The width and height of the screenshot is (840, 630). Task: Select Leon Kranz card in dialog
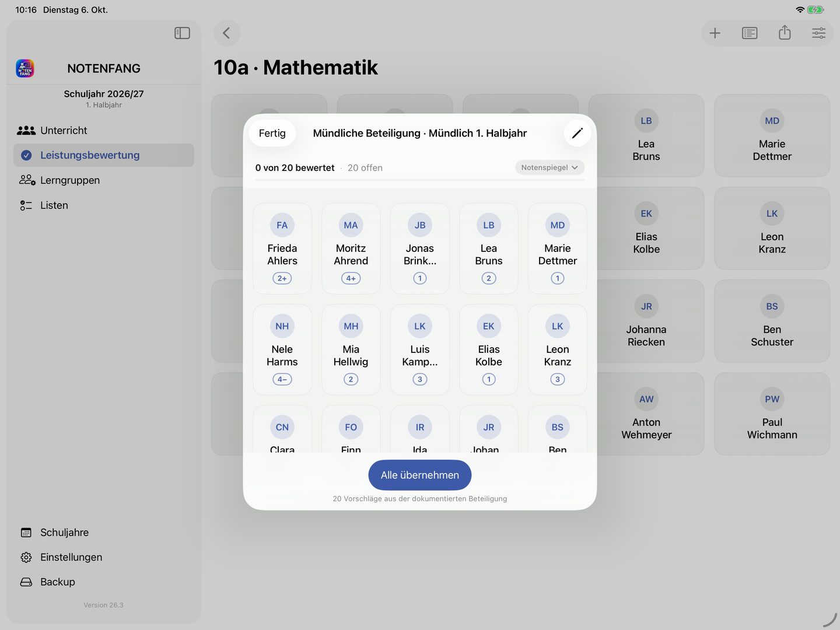coord(558,349)
